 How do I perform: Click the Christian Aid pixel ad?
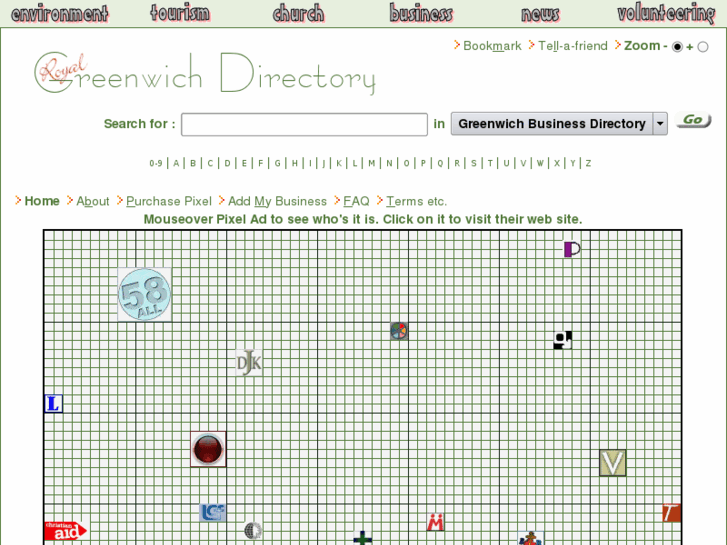[x=65, y=531]
